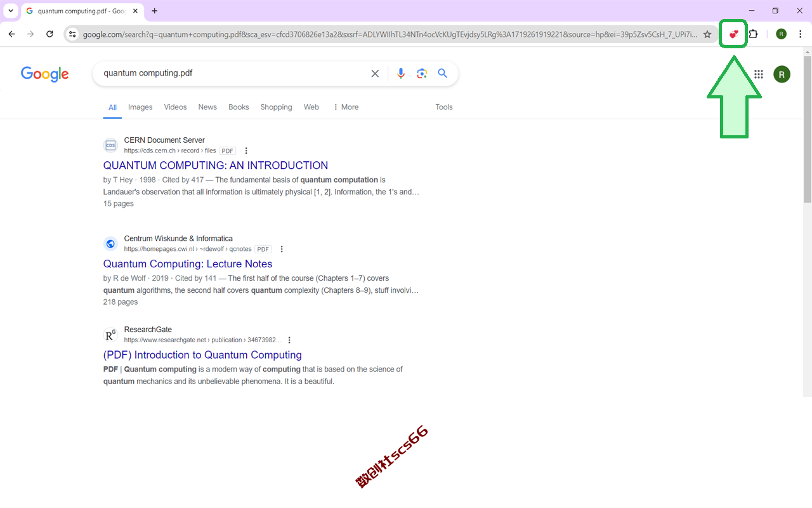Click the browser back arrow
This screenshot has height=508, width=812.
11,34
